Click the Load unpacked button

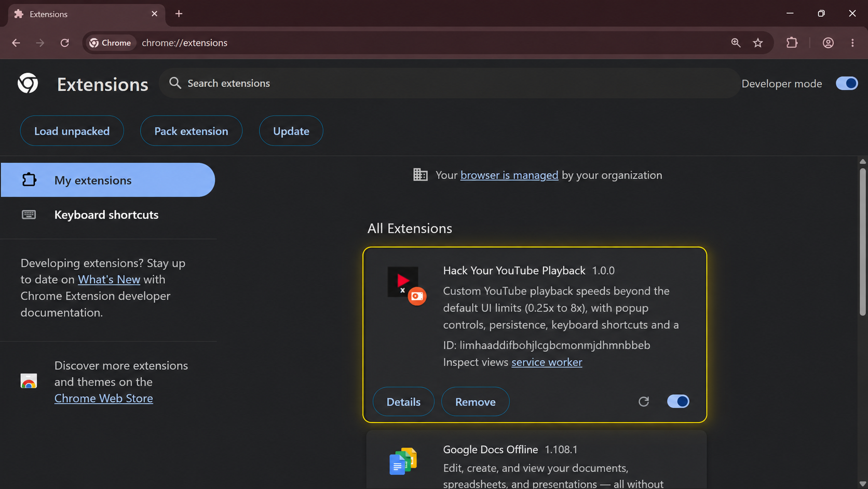click(72, 131)
